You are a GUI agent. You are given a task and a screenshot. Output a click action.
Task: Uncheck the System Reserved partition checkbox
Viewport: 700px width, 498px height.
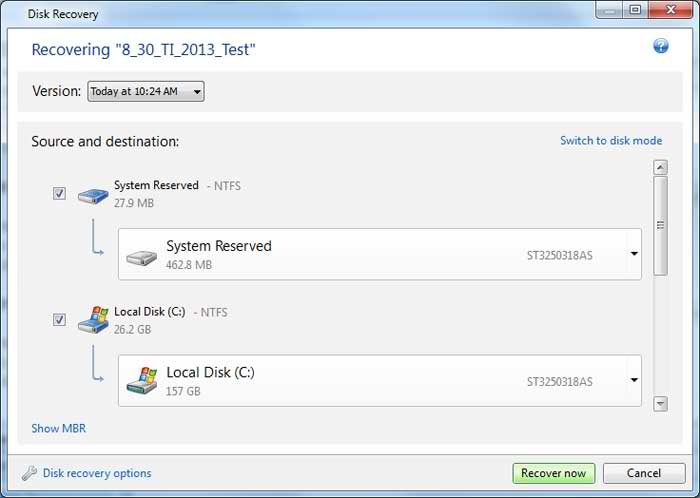point(59,193)
